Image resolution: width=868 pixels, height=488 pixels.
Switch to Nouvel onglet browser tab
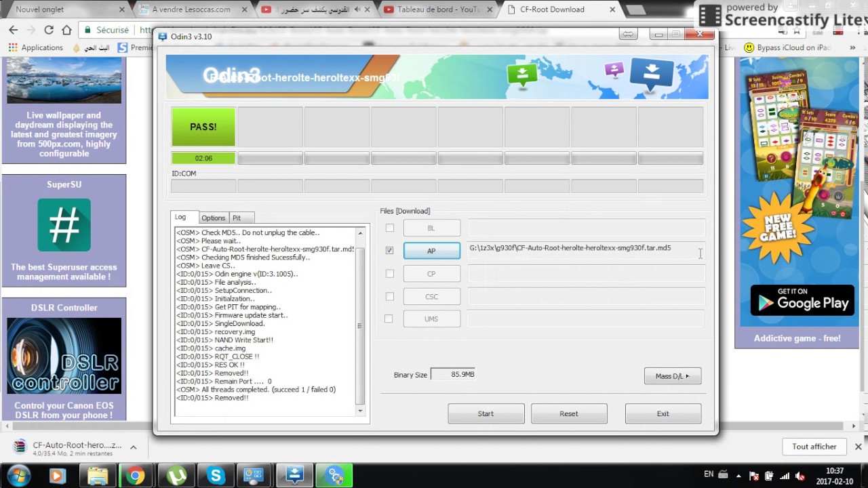[x=66, y=9]
